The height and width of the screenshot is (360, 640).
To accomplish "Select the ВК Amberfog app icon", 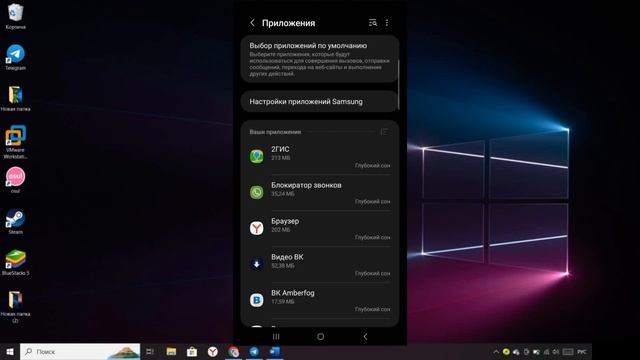I will (257, 300).
